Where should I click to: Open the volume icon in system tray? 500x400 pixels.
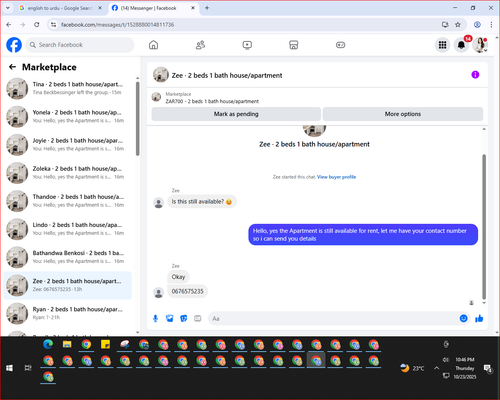(x=446, y=360)
